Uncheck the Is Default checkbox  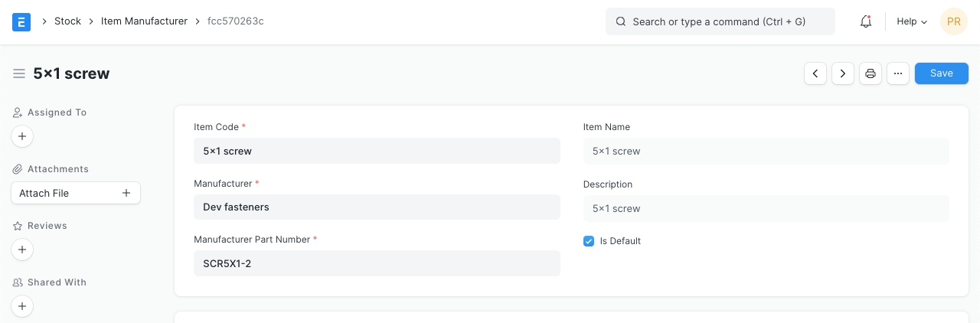[589, 241]
